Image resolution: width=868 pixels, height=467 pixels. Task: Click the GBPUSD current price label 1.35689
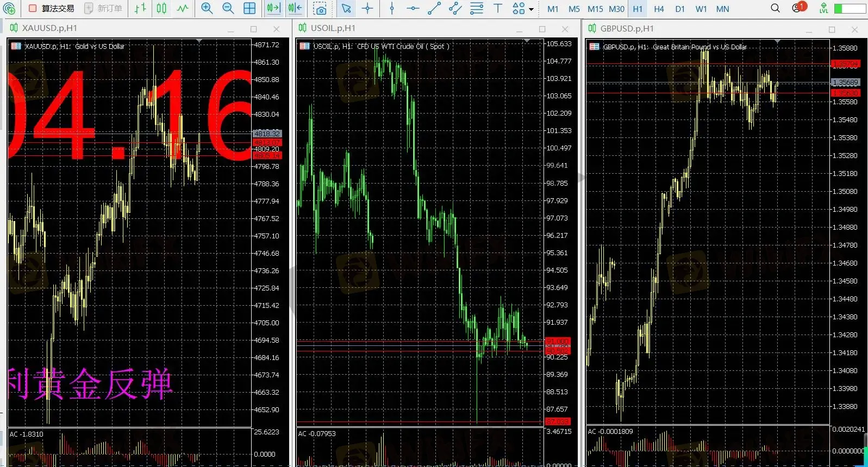(x=846, y=83)
